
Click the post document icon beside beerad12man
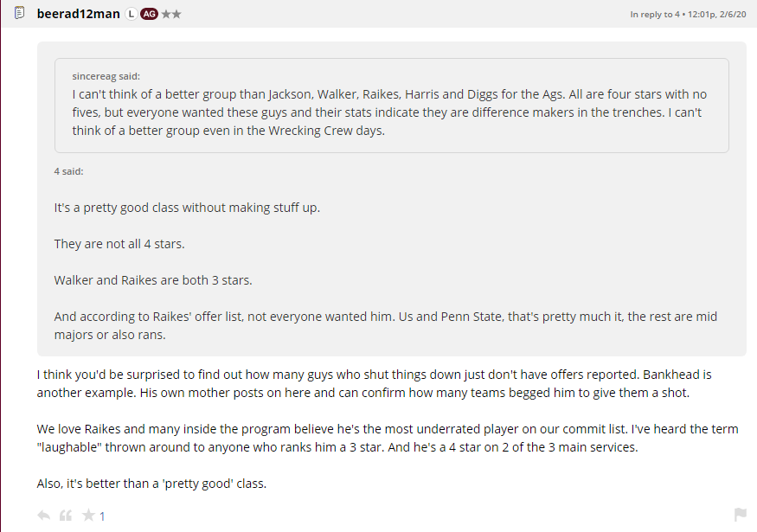tap(19, 14)
